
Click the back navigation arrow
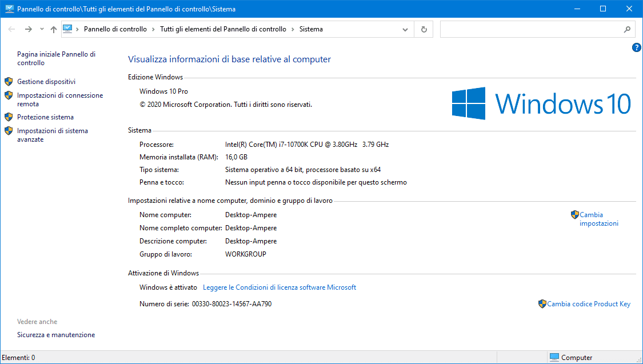(x=11, y=29)
